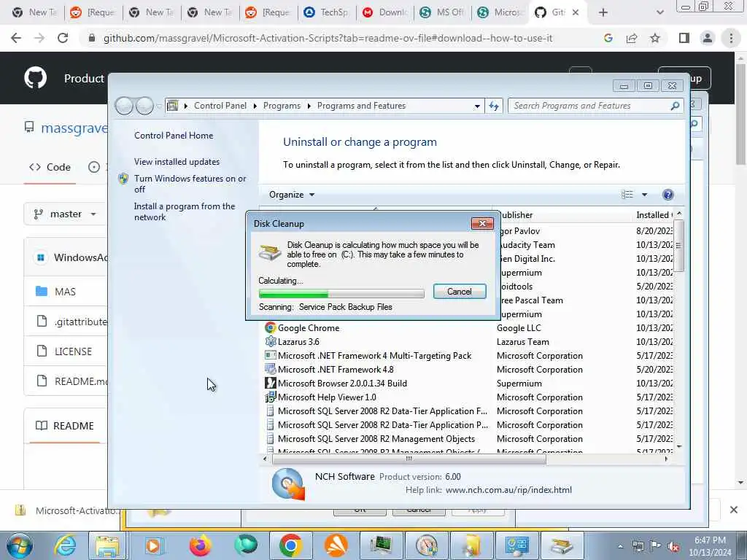The width and height of the screenshot is (747, 560).
Task: Open Turn Windows features on or off
Action: (x=190, y=184)
